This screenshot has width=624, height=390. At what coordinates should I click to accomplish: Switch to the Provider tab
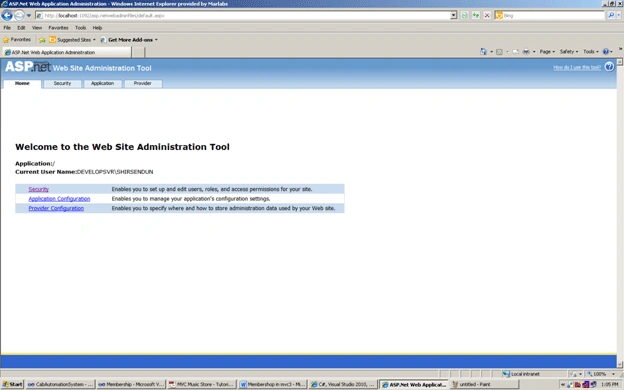pyautogui.click(x=142, y=84)
